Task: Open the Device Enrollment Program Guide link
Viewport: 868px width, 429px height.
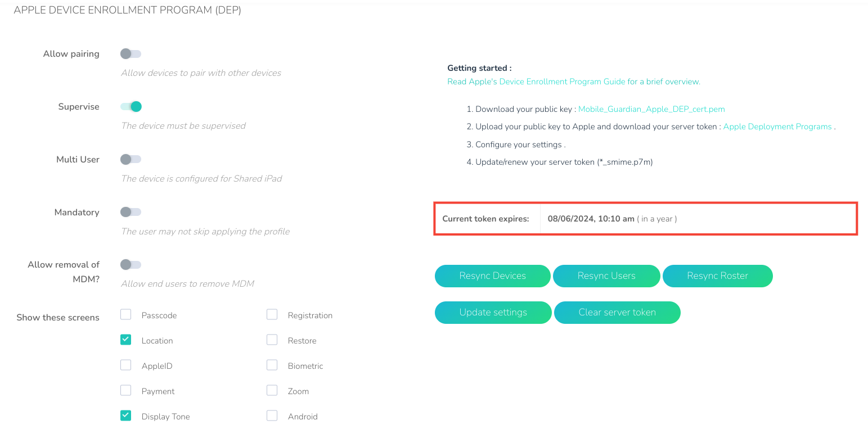Action: [562, 82]
